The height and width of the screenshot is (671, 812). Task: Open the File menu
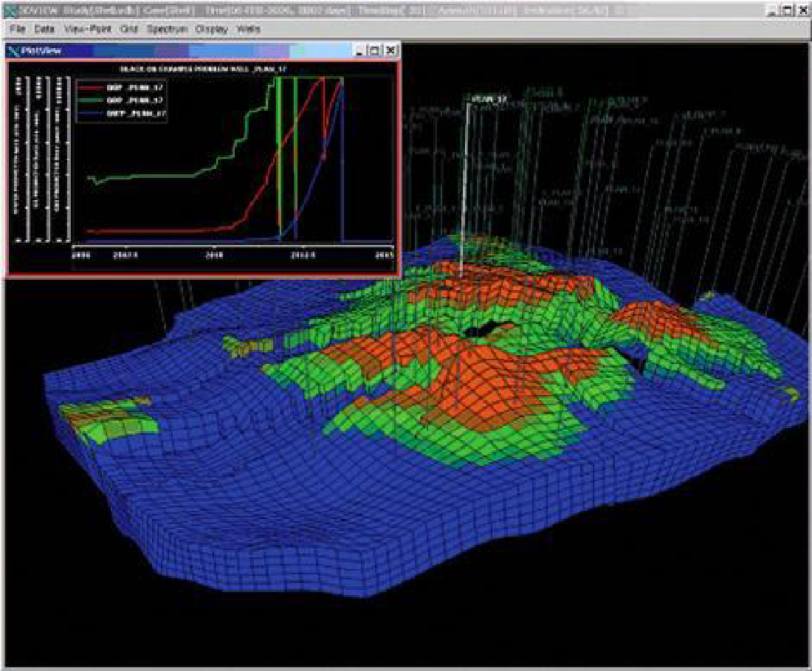coord(18,29)
